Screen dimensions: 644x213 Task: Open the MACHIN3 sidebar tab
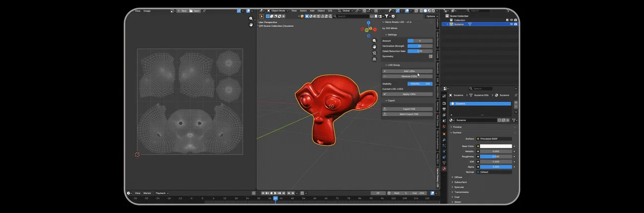point(438,92)
